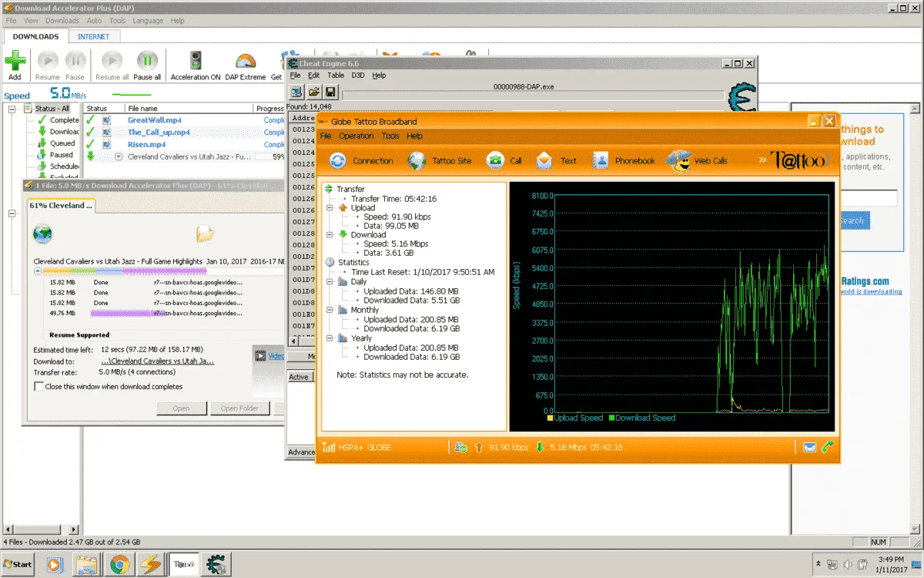This screenshot has height=578, width=924.
Task: Click Cheat Engine open file folder icon
Action: 314,92
